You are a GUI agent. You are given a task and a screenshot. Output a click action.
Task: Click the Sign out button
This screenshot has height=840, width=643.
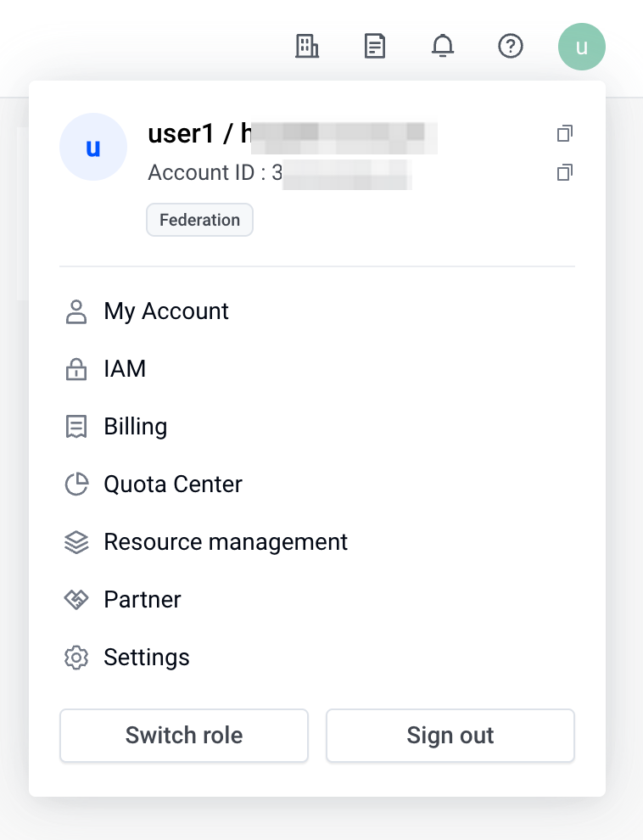point(450,736)
